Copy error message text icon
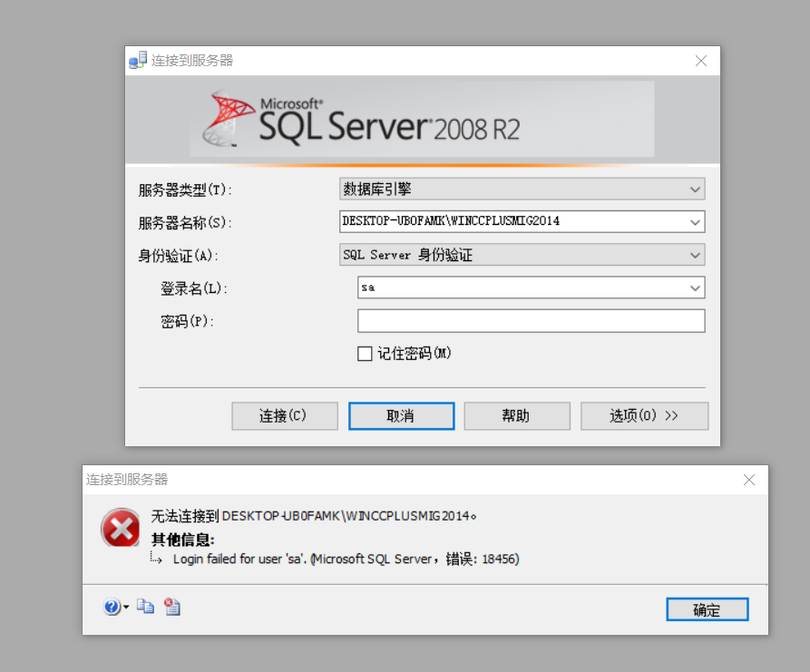Image resolution: width=810 pixels, height=672 pixels. tap(146, 606)
